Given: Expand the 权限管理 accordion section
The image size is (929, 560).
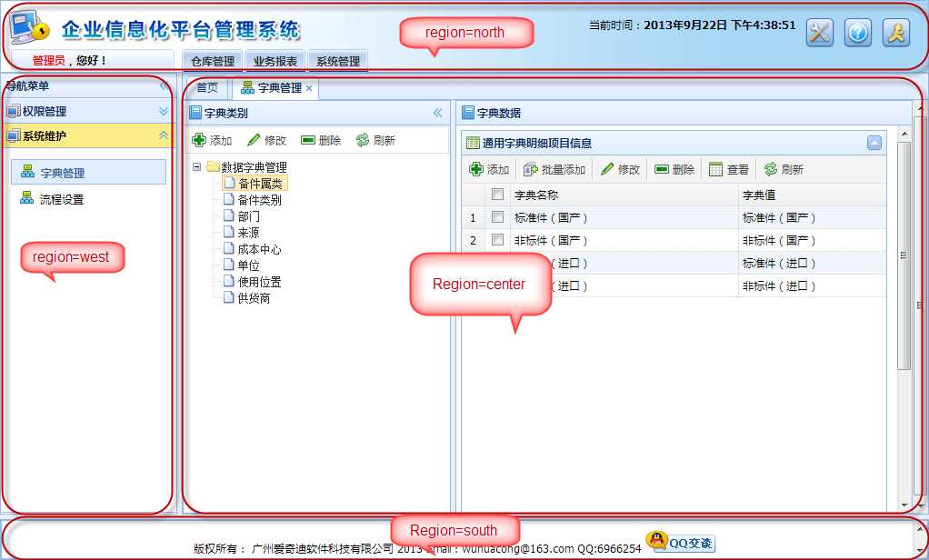Looking at the screenshot, I should tap(87, 111).
